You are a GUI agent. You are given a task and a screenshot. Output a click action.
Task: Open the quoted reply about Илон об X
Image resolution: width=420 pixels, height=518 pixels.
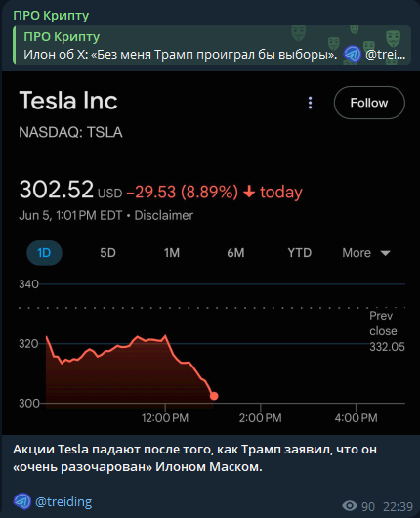(212, 45)
